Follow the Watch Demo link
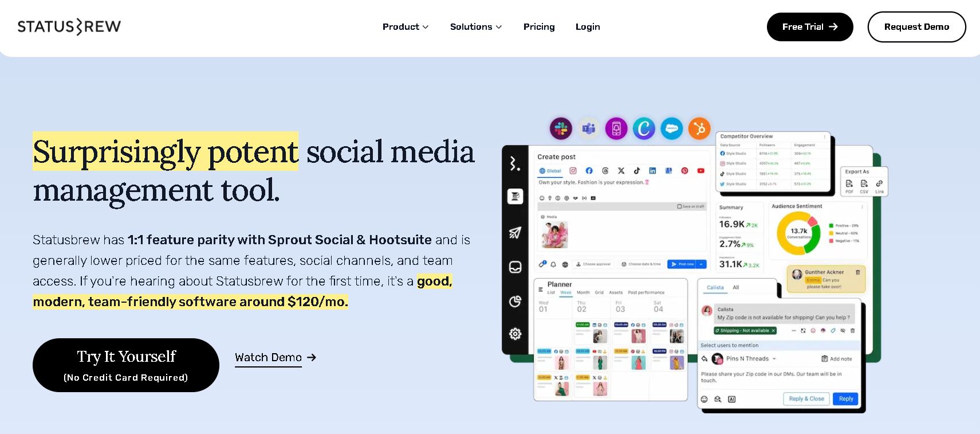Viewport: 980px width, 434px height. click(275, 358)
